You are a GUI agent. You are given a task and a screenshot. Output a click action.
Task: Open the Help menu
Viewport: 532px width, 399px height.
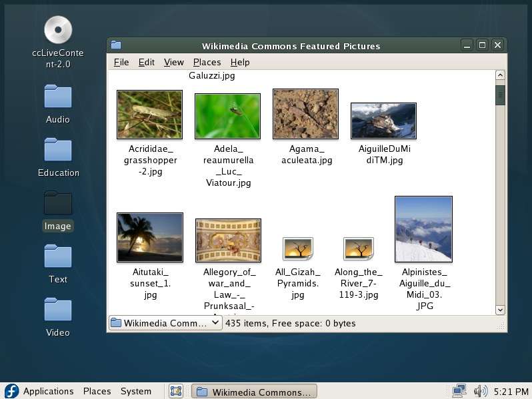(x=240, y=63)
